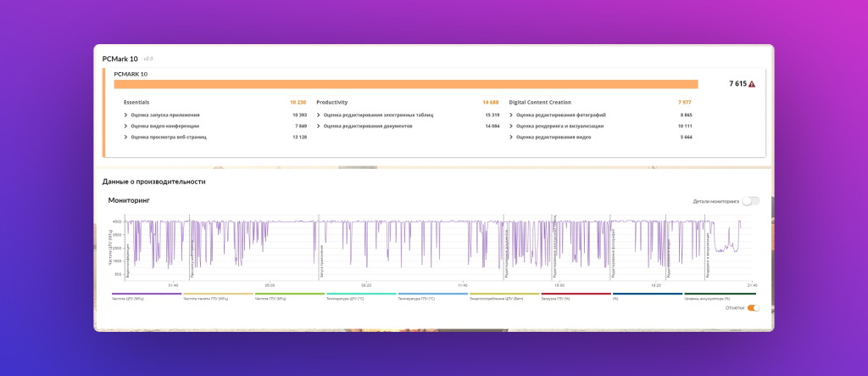Select the green Частота ГПУ legend swatch
This screenshot has height=376, width=868.
289,295
